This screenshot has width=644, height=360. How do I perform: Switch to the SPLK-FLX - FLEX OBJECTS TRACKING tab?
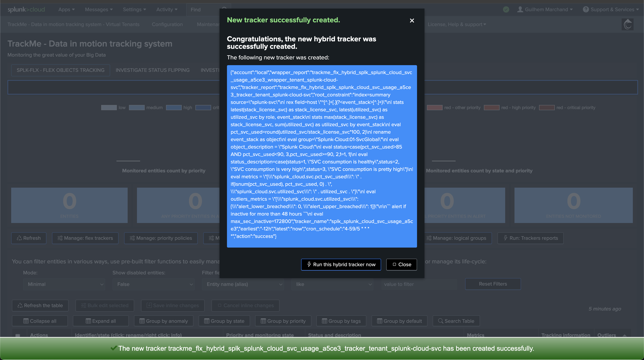coord(61,70)
